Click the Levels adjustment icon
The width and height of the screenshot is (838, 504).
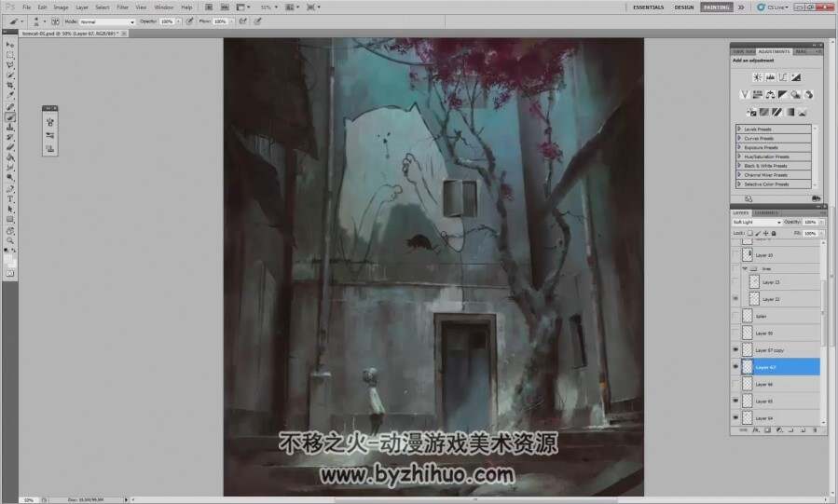[x=770, y=77]
